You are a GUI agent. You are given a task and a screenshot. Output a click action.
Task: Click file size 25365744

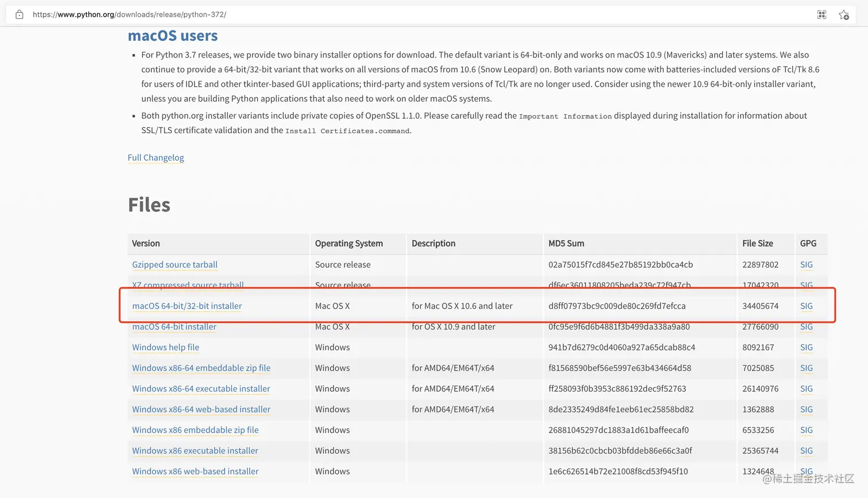click(x=760, y=451)
